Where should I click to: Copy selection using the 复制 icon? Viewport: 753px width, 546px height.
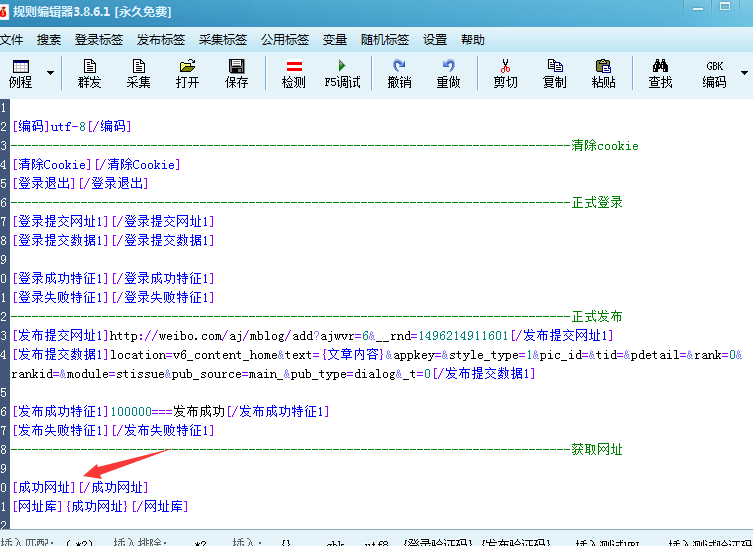pos(554,73)
